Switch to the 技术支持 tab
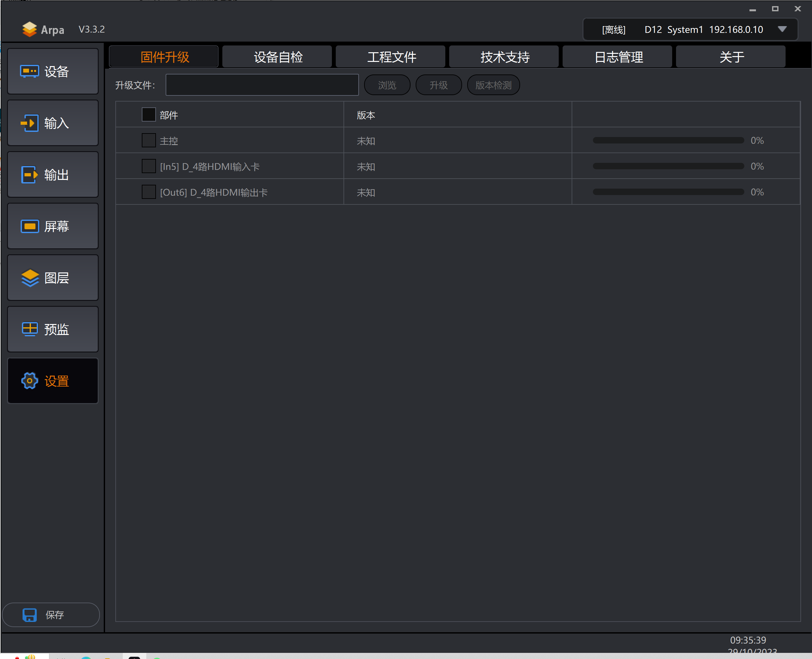The width and height of the screenshot is (812, 659). click(x=504, y=57)
